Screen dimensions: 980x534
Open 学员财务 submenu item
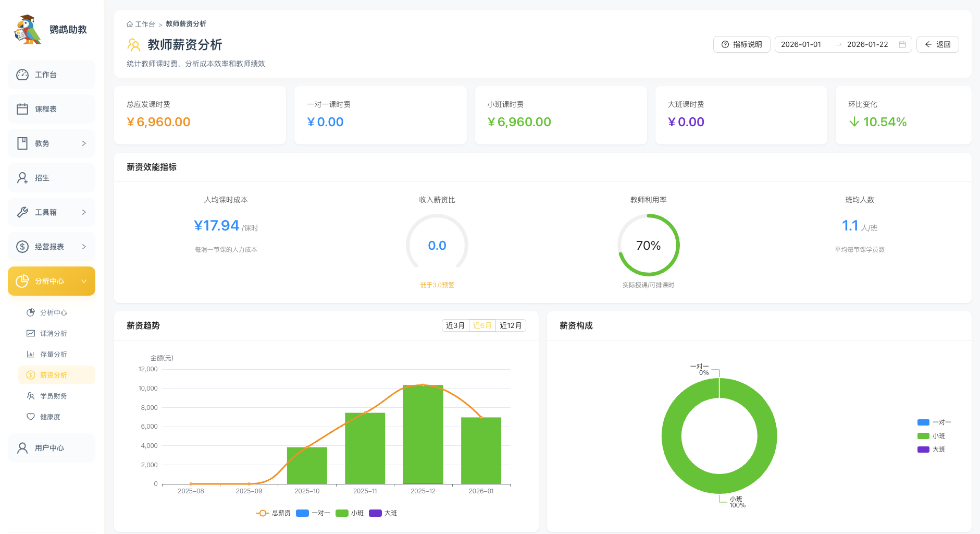click(53, 396)
